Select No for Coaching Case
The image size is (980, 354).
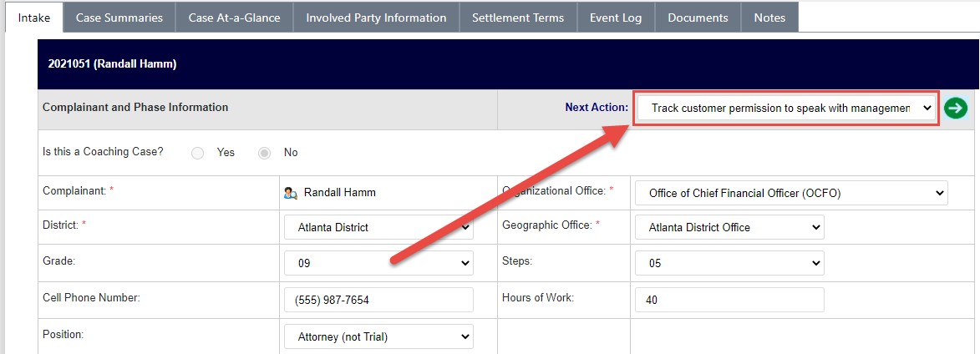pos(264,153)
